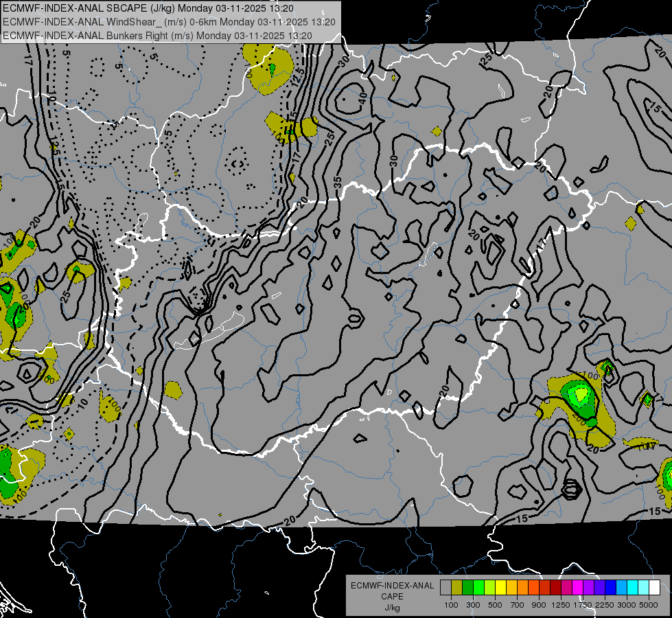Select the magenta CAPE legend swatch
Image resolution: width=672 pixels, height=618 pixels.
[578, 587]
